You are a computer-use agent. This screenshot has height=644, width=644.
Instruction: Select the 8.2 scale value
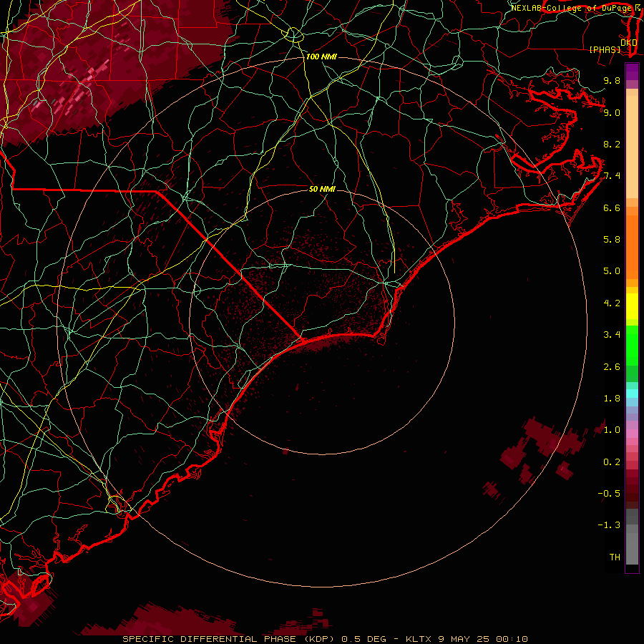click(612, 144)
